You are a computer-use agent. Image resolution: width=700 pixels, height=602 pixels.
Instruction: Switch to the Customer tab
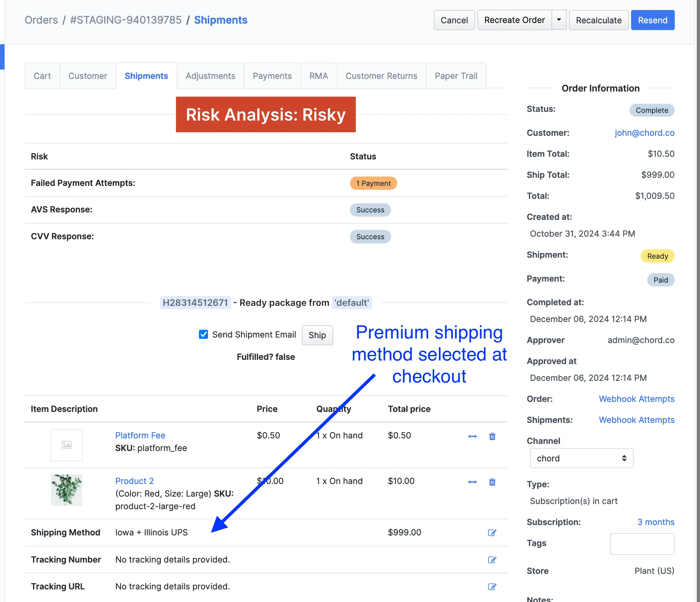[x=88, y=76]
